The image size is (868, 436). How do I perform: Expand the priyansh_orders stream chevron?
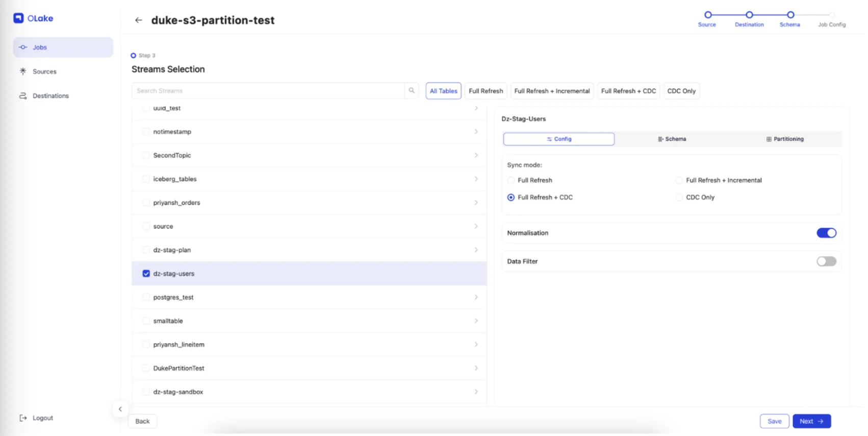[x=476, y=203]
